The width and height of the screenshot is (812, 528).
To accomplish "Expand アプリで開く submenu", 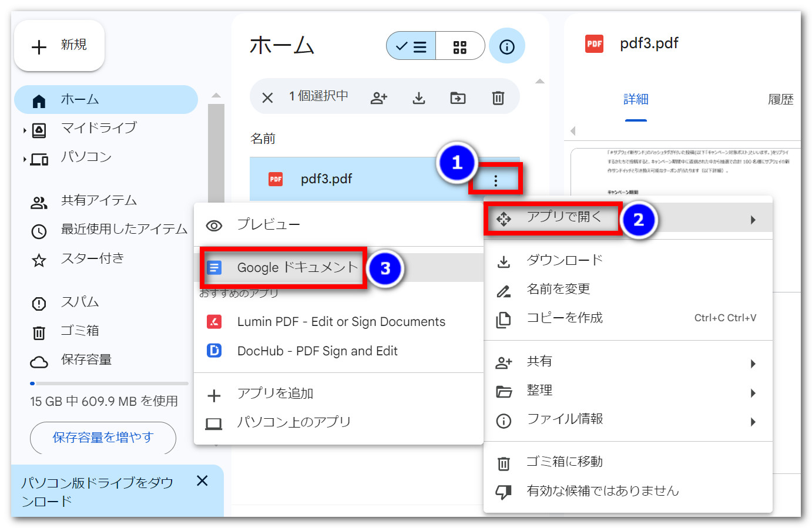I will [x=628, y=217].
